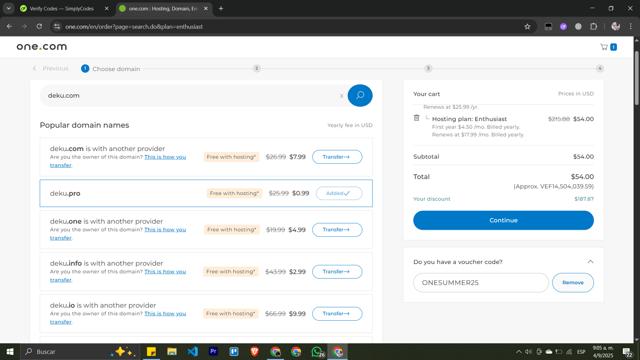This screenshot has width=640, height=360.
Task: Toggle the Added button for deku.pro
Action: pos(338,193)
